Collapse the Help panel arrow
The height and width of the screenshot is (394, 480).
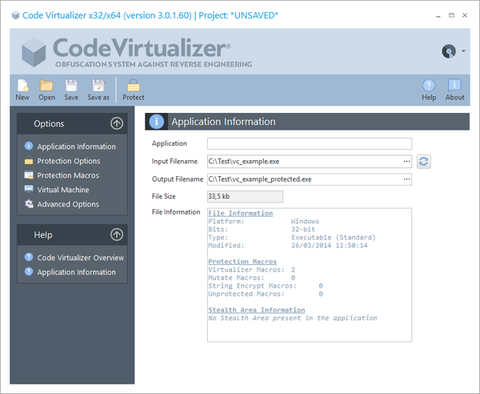pyautogui.click(x=117, y=234)
